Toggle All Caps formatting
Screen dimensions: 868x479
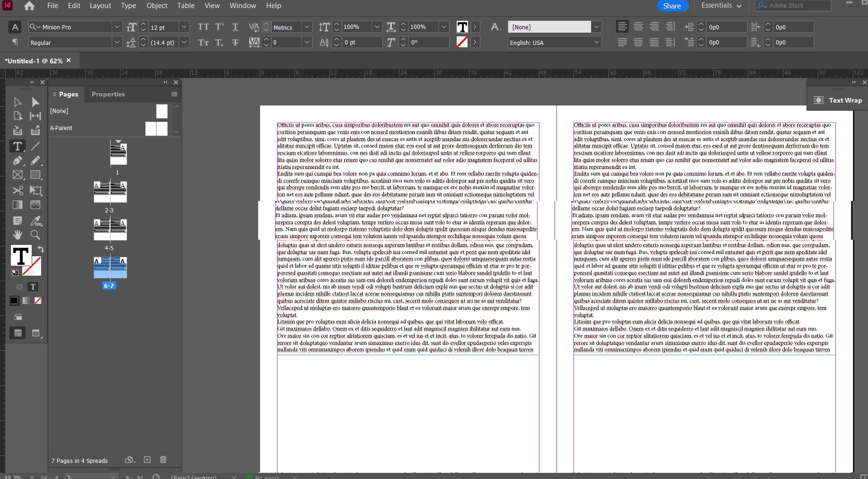click(x=203, y=27)
